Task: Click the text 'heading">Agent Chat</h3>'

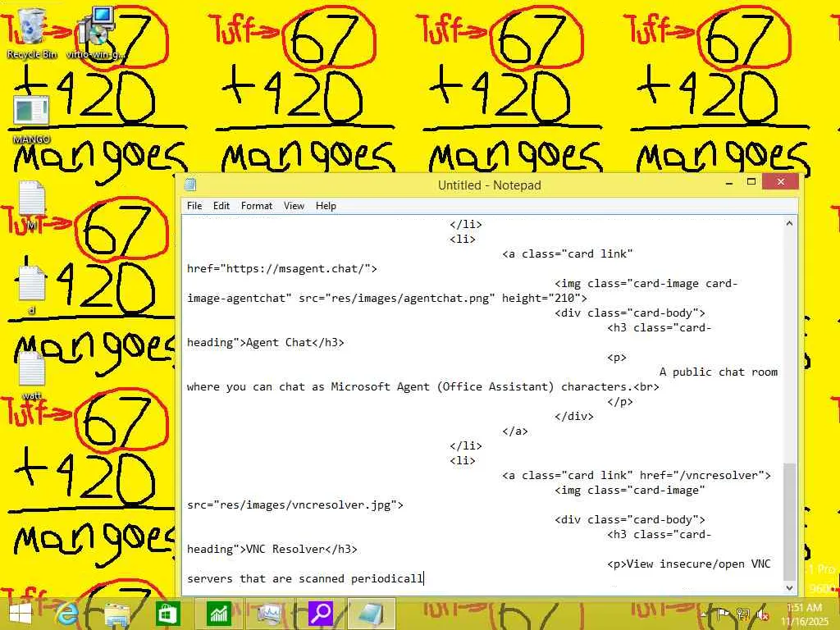Action: coord(265,342)
